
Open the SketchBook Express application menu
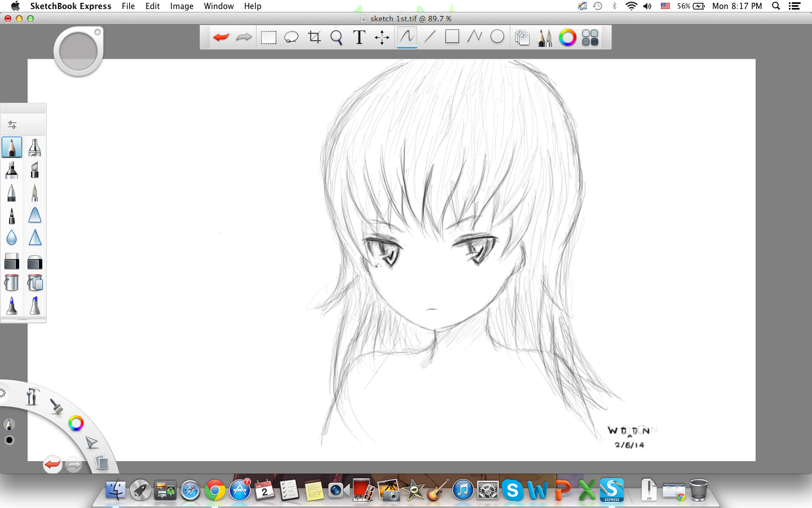pyautogui.click(x=70, y=6)
